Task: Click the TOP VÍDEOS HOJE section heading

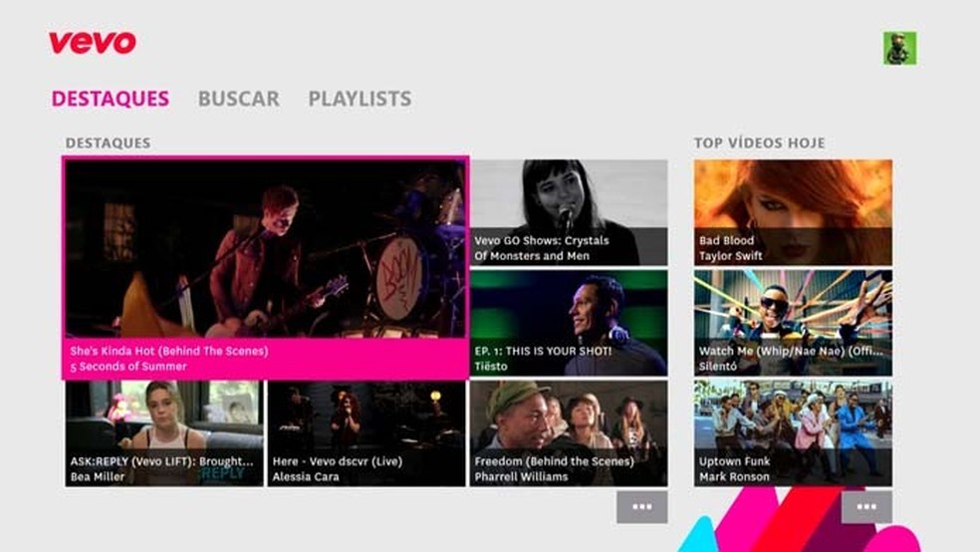Action: (759, 142)
